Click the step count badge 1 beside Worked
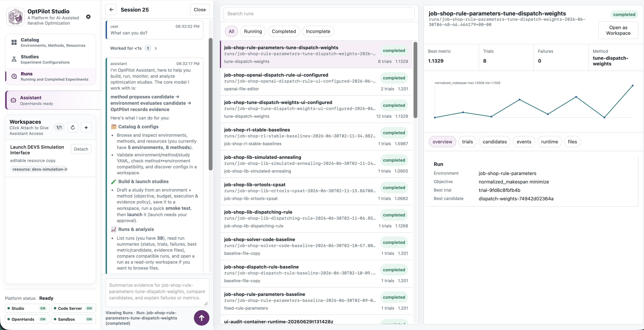 tap(148, 48)
